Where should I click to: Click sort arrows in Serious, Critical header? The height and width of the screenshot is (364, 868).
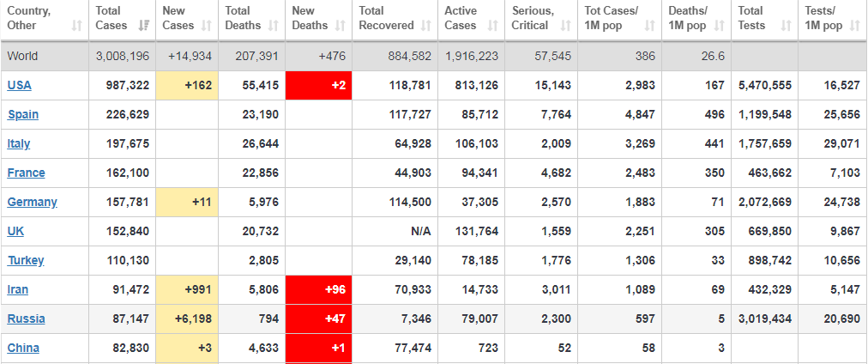point(565,26)
